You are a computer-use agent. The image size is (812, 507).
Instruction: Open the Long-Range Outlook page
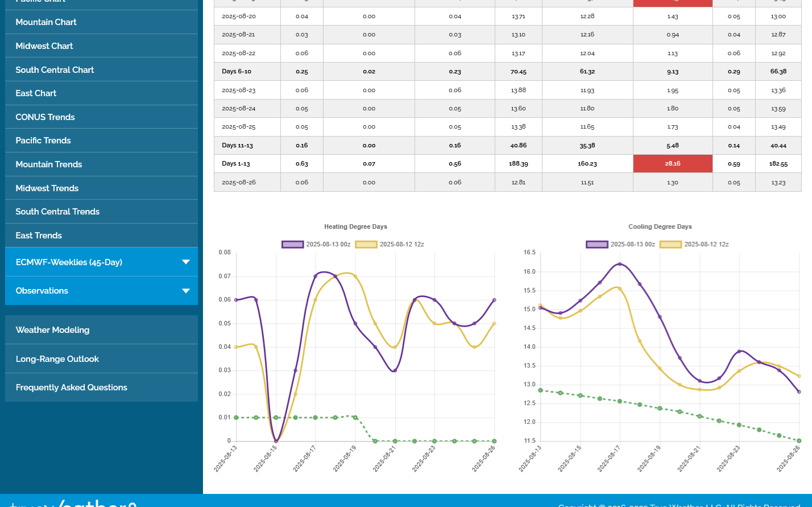57,359
